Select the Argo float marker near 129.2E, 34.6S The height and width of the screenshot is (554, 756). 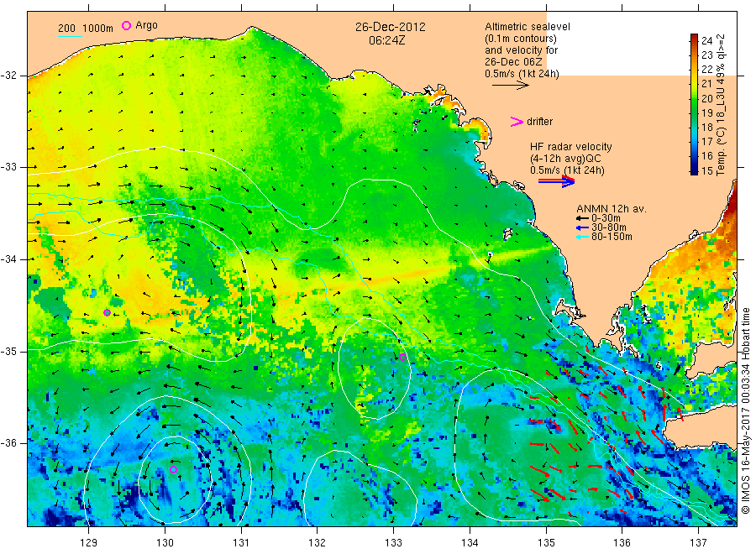pyautogui.click(x=107, y=312)
